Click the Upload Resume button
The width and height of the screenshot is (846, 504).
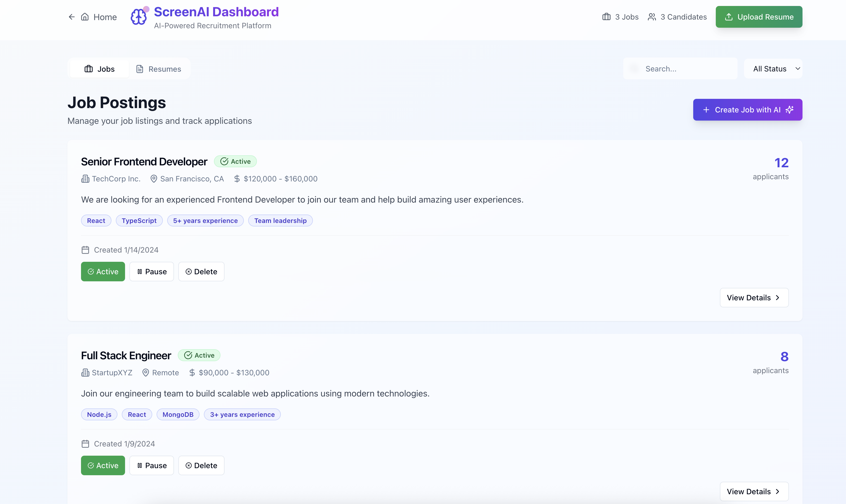(759, 17)
